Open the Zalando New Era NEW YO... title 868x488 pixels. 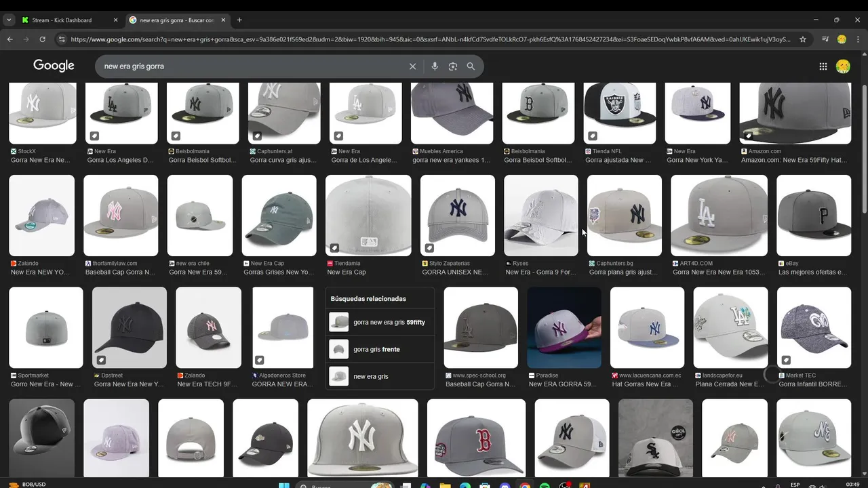41,272
